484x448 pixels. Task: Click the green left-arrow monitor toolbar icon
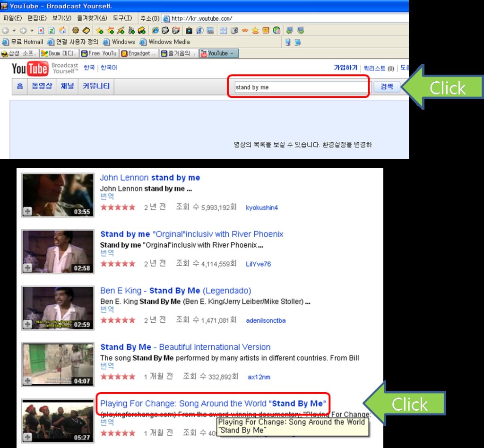point(290,30)
